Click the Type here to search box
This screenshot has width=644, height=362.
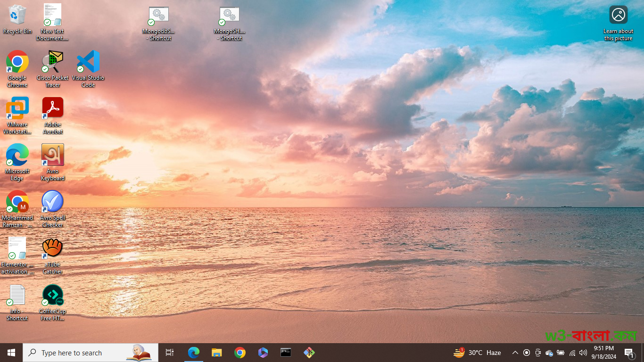[x=91, y=353]
